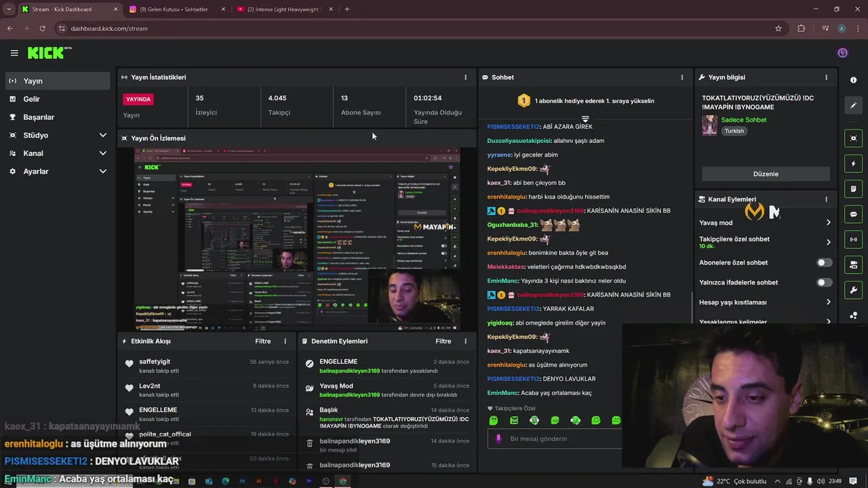Click the microphone icon in the message box
868x488 pixels.
pyautogui.click(x=498, y=439)
